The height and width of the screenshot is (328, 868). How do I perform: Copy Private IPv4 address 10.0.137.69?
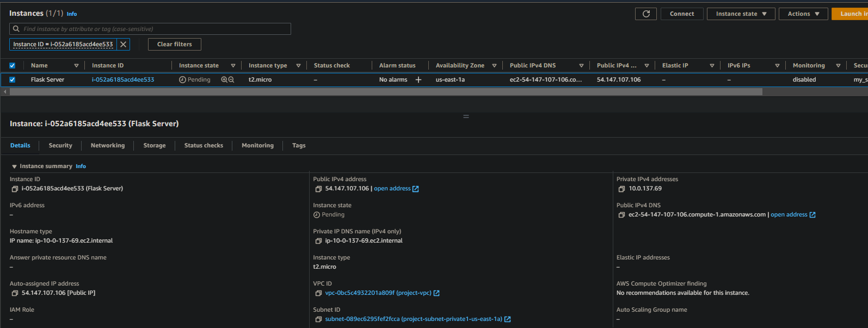[621, 189]
